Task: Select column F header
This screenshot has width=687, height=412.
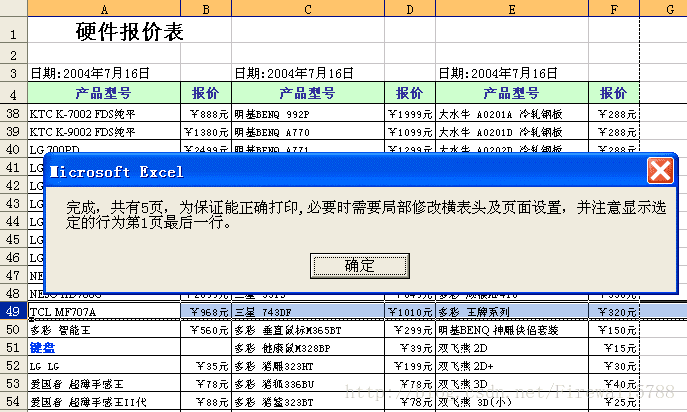Action: [614, 9]
